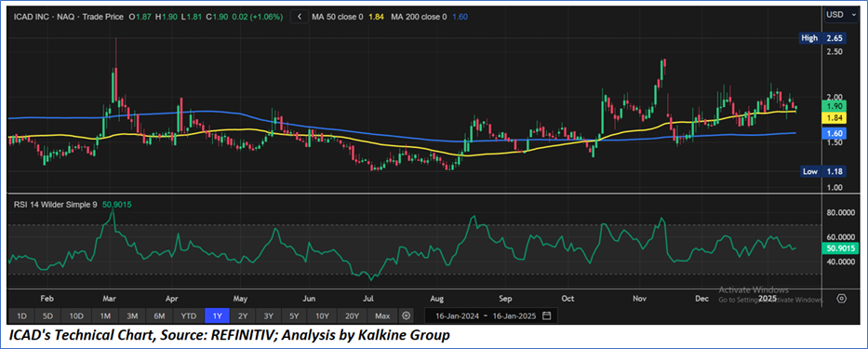
Task: Click the Low 1.18 price marker
Action: 823,172
